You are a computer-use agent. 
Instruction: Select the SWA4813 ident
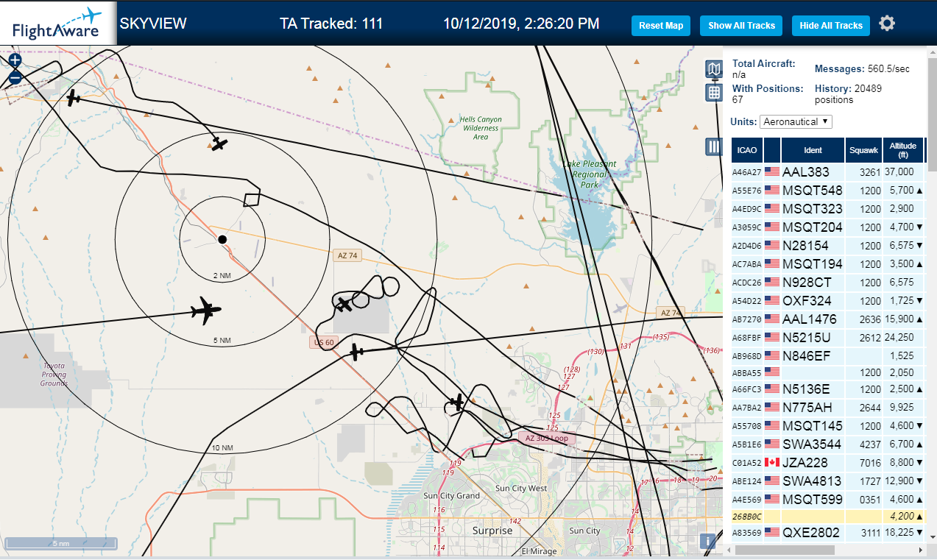pos(812,481)
